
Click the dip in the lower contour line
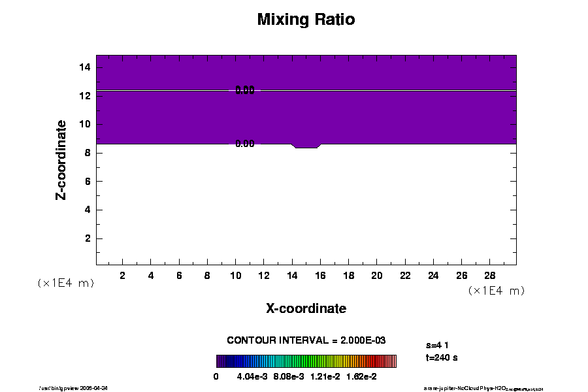click(306, 147)
